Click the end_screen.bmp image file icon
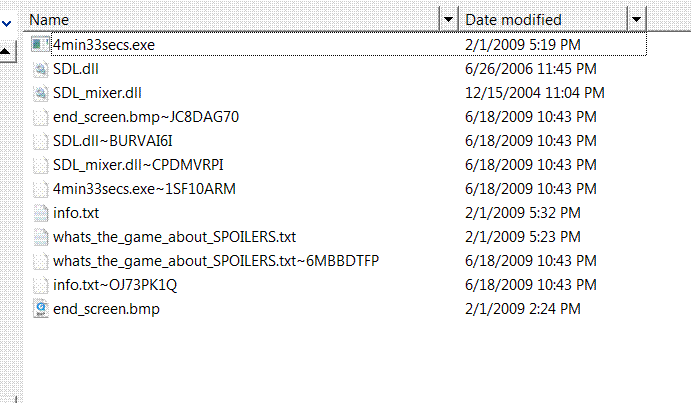Image resolution: width=691 pixels, height=403 pixels. click(x=40, y=309)
